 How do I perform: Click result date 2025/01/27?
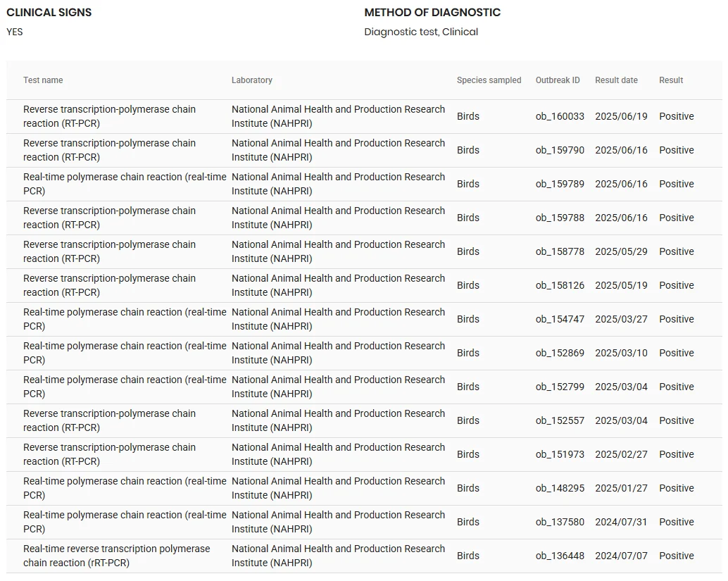[621, 488]
